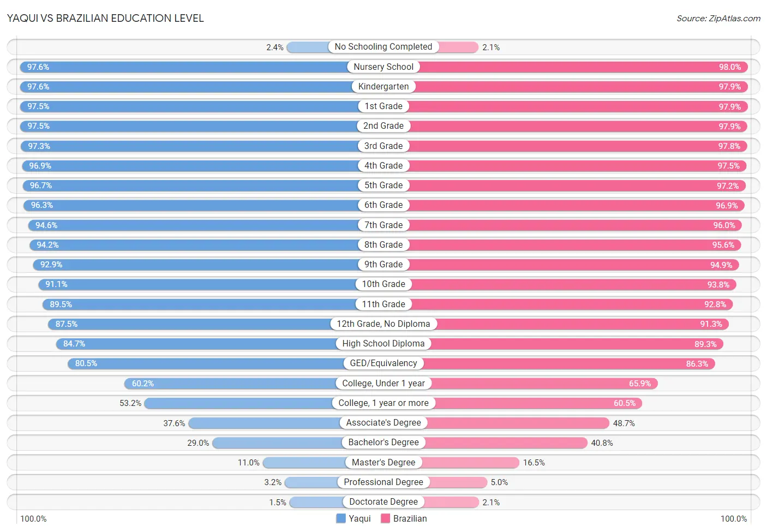Image resolution: width=767 pixels, height=532 pixels.
Task: Click the chart title Yaqui vs Brazilian
Action: coord(105,18)
